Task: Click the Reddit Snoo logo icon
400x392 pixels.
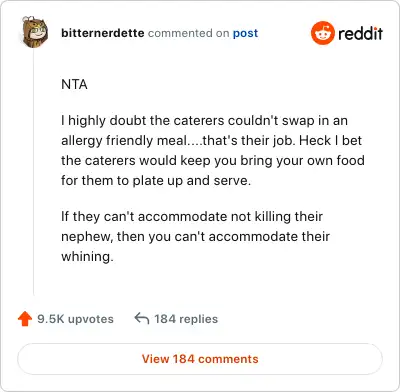Action: pos(323,33)
